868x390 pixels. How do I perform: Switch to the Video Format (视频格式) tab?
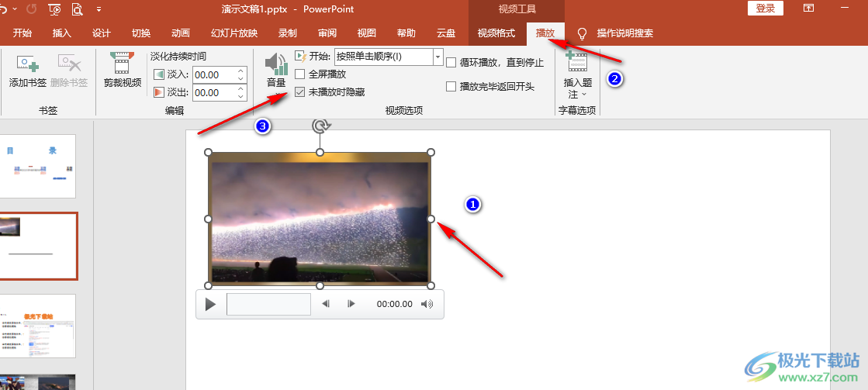[x=496, y=33]
